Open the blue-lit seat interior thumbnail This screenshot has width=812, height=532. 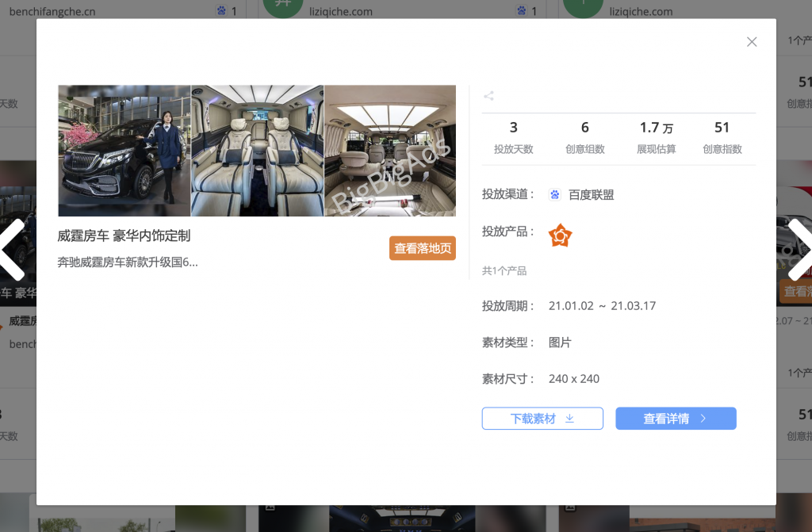pos(258,151)
